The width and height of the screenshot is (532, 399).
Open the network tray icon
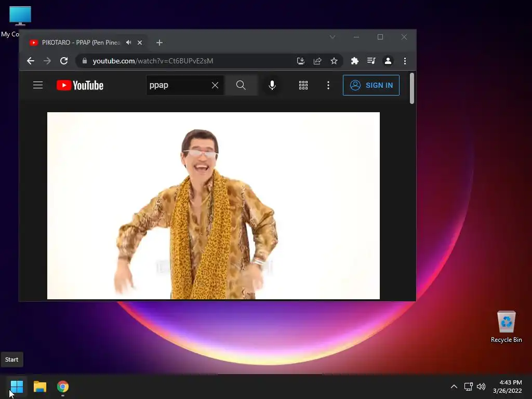(469, 387)
